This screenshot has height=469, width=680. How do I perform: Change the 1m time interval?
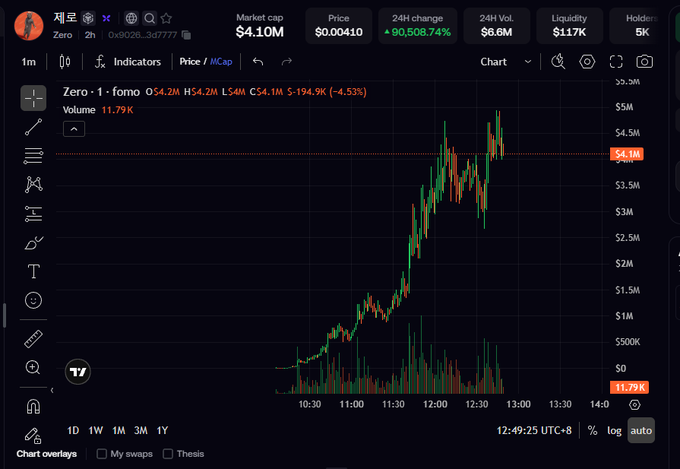coord(29,62)
